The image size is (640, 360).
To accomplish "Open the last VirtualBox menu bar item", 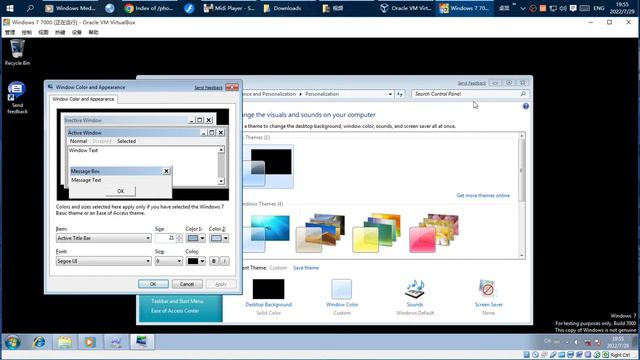I will (x=93, y=32).
